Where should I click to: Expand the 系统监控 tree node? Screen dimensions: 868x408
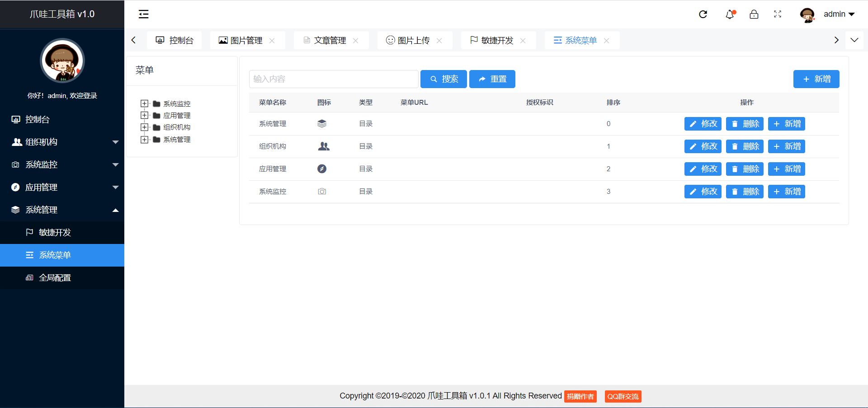point(145,103)
